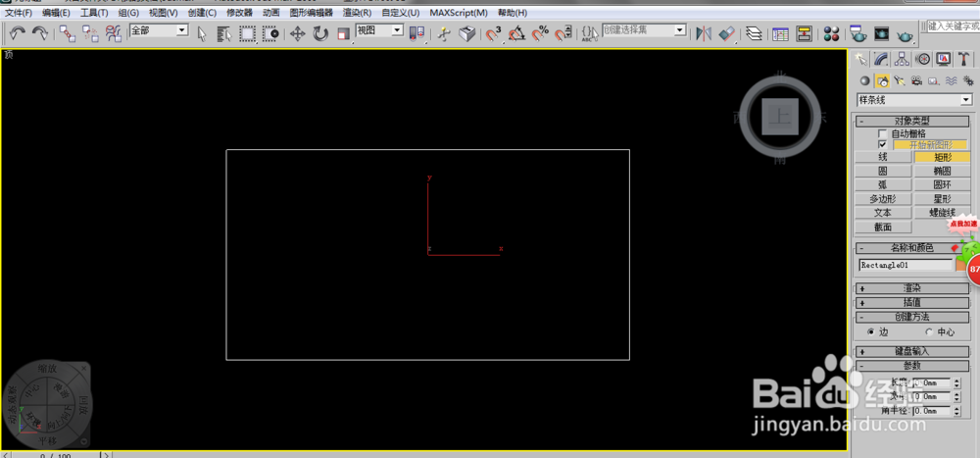This screenshot has height=458, width=980.
Task: Switch to the Utilities hammer tab
Action: pyautogui.click(x=965, y=59)
